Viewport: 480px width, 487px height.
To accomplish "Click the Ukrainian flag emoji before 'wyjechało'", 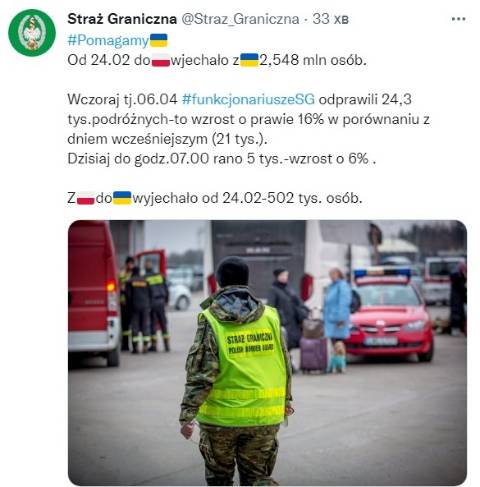I will tap(122, 198).
